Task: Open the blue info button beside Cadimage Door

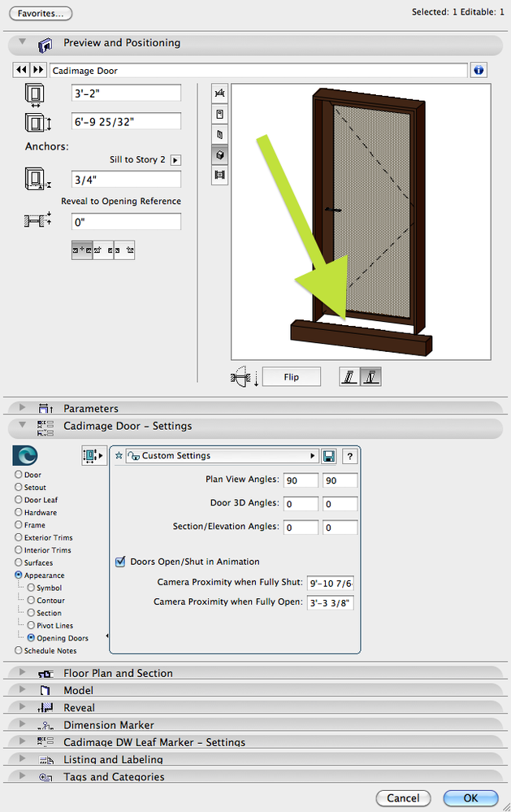Action: (x=479, y=70)
